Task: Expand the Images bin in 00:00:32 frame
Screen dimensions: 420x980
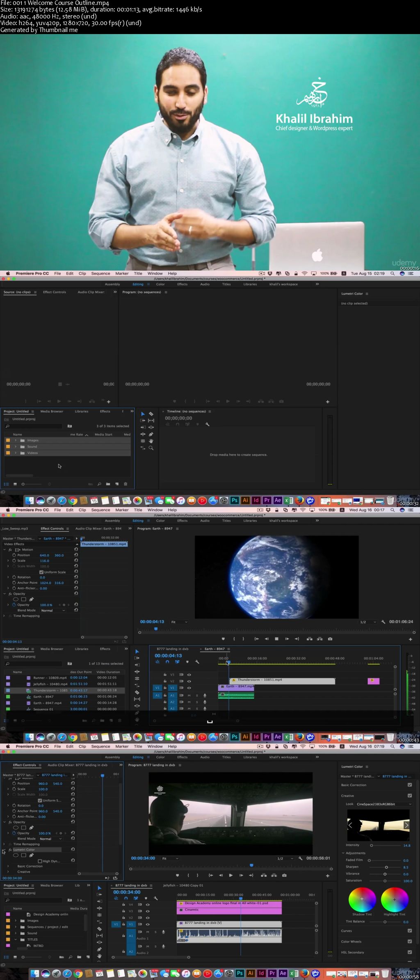Action: pos(16,440)
